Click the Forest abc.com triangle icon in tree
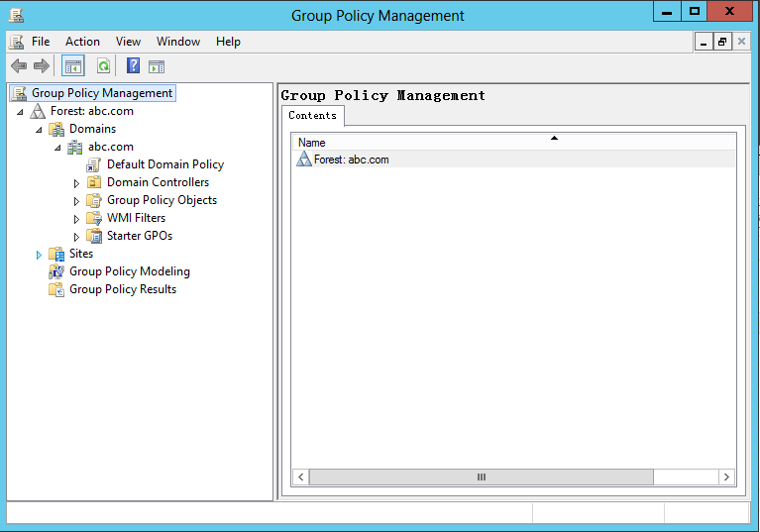Viewport: 760px width, 532px height. point(38,111)
